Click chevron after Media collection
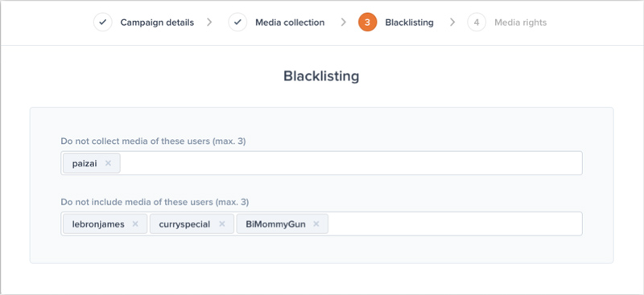The height and width of the screenshot is (295, 644). 344,23
